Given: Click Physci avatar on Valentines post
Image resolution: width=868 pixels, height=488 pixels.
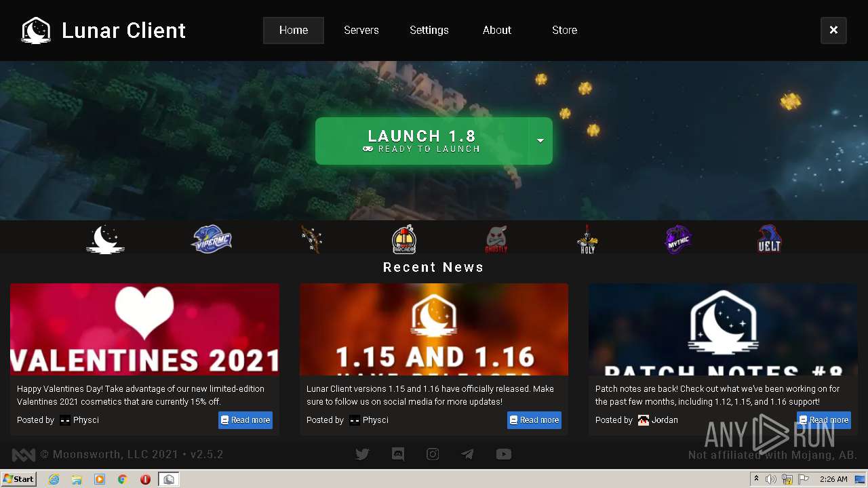Looking at the screenshot, I should (x=65, y=420).
